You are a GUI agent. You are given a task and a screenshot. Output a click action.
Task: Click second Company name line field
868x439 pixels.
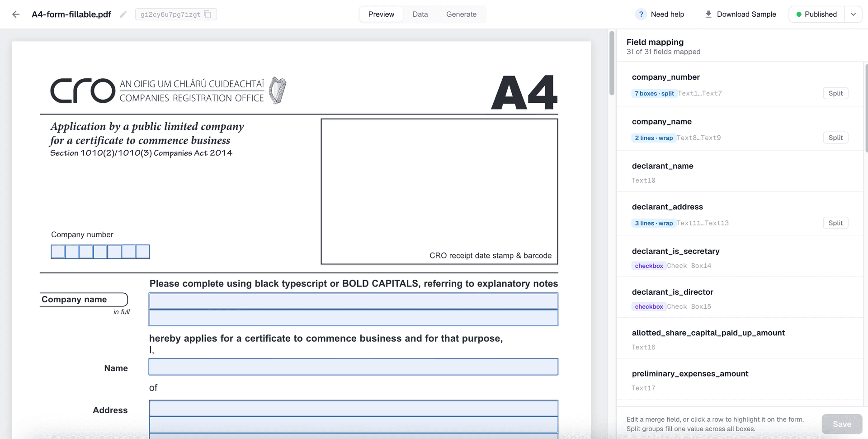[x=354, y=318]
